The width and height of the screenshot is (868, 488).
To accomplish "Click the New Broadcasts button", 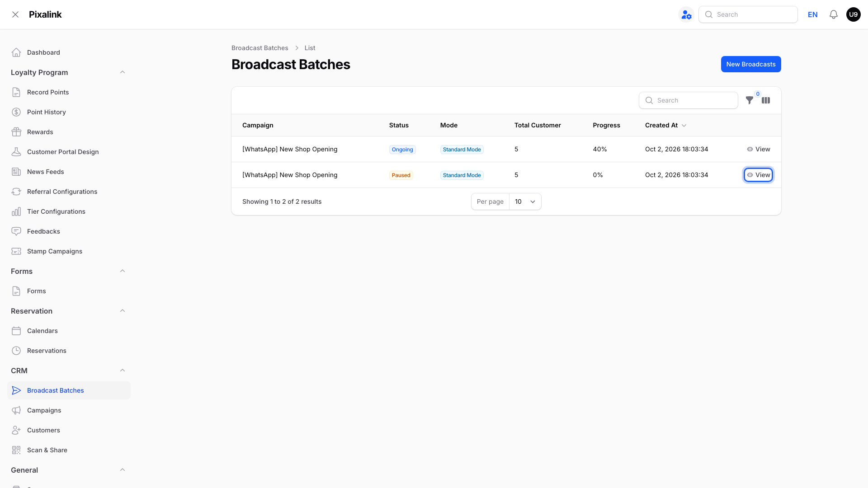I will coord(751,64).
